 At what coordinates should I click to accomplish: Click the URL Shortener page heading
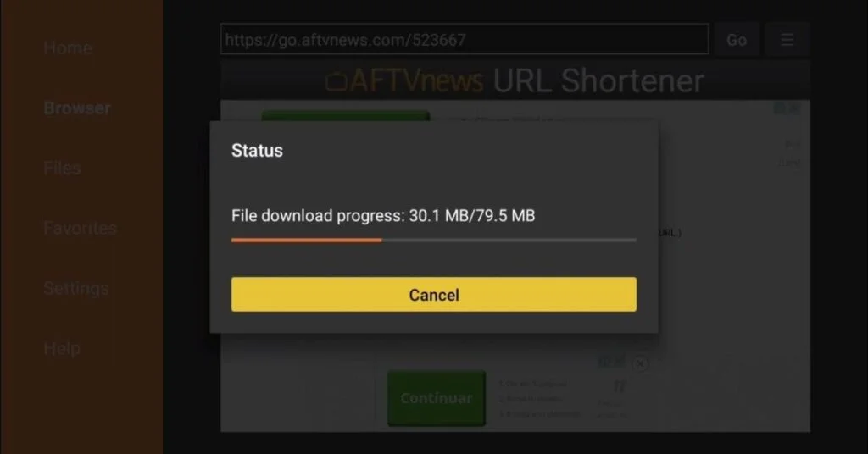click(x=598, y=80)
